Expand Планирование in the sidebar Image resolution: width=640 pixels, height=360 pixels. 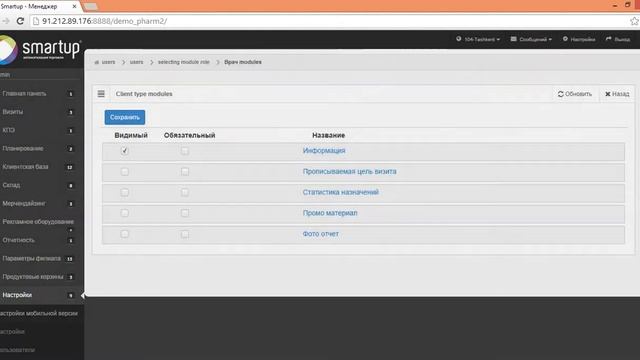(x=39, y=149)
